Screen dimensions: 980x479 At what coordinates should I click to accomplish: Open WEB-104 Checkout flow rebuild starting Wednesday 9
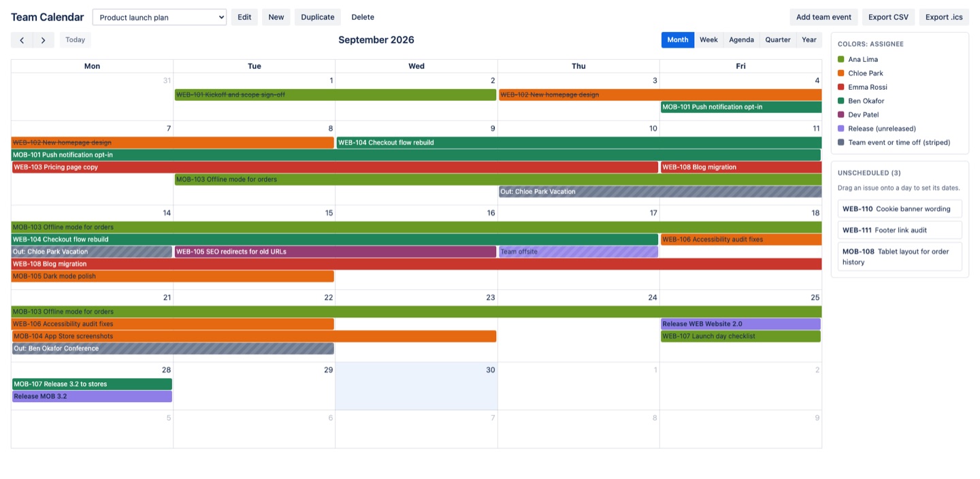tap(579, 143)
